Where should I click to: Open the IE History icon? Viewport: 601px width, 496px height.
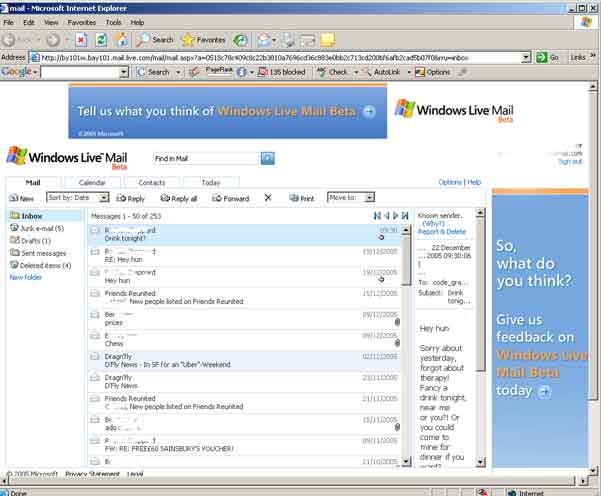coord(240,40)
